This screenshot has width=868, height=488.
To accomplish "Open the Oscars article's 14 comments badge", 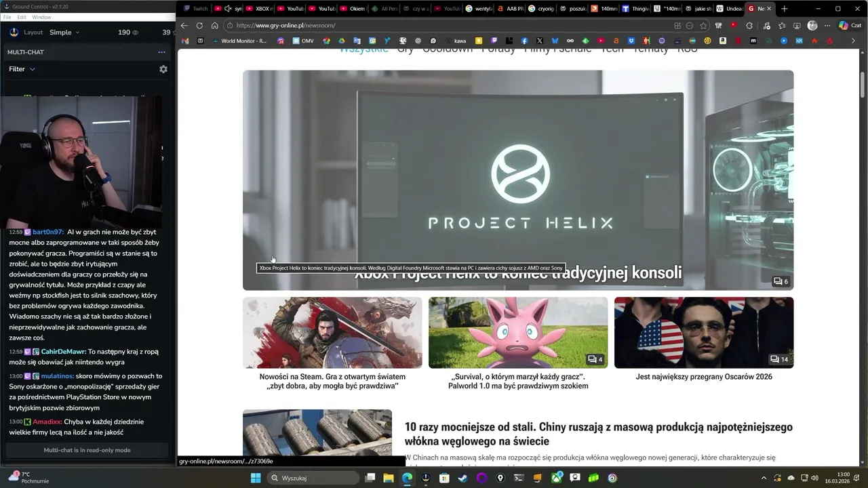I will pos(779,359).
